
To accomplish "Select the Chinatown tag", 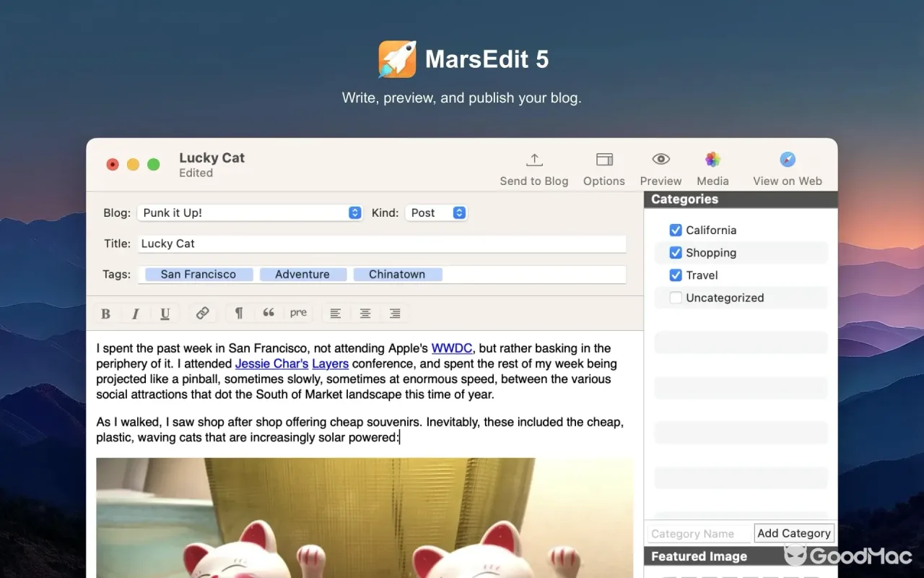I will tap(397, 275).
